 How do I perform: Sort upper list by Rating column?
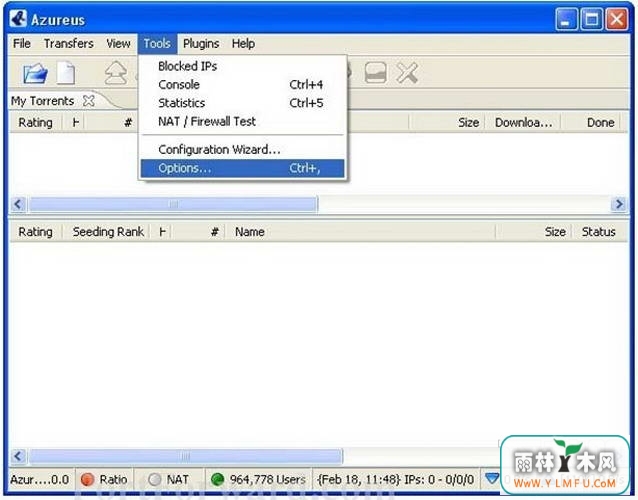(x=35, y=122)
